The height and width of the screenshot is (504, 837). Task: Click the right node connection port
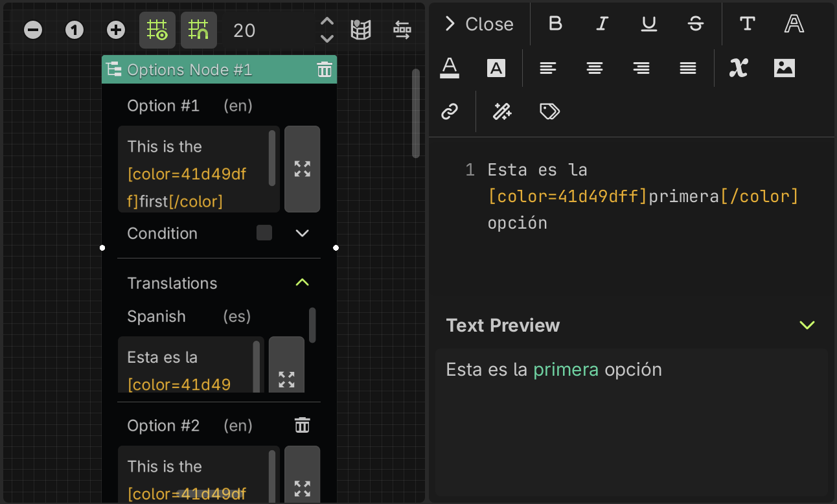pos(336,247)
